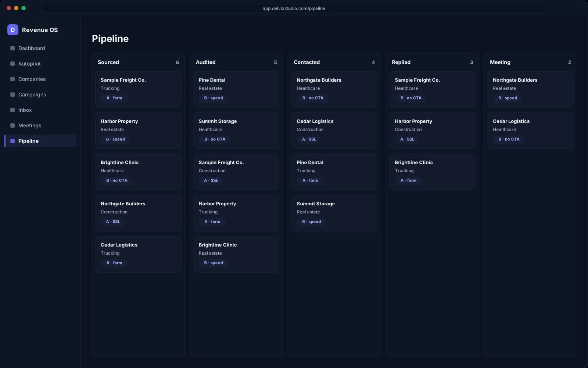Select Cedar Logistics card in Meeting column

pos(531,131)
